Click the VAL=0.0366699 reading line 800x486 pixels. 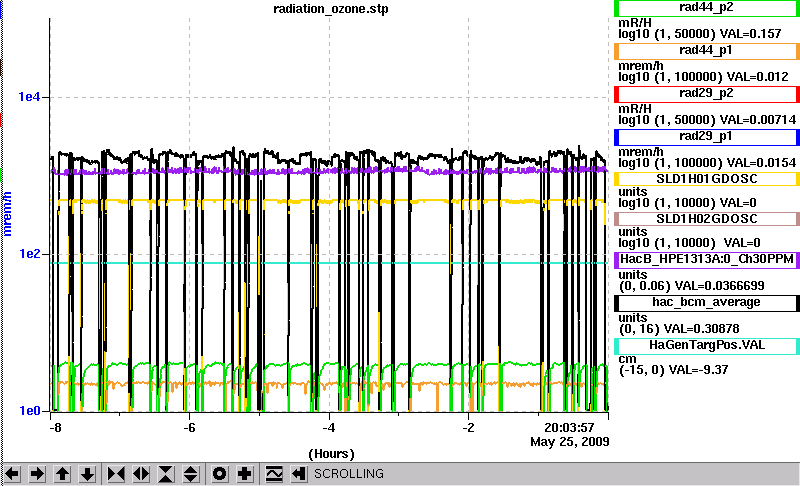691,286
